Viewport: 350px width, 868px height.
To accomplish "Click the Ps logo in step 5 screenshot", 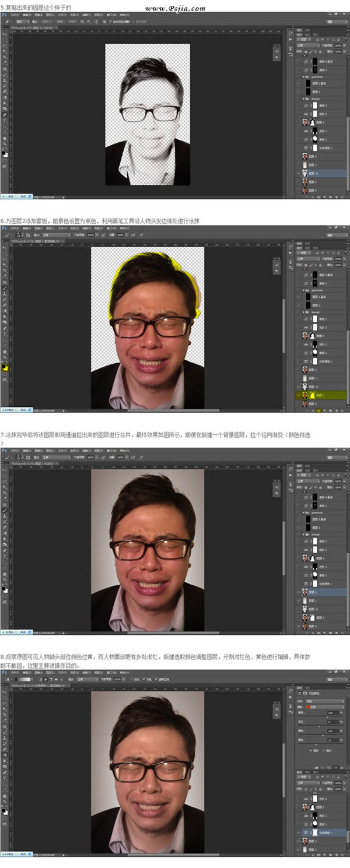I will 4,15.
